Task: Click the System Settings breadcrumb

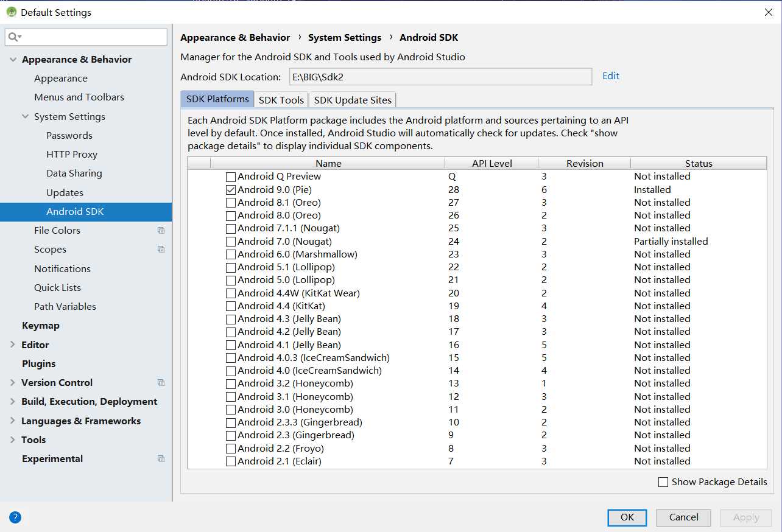Action: 345,37
